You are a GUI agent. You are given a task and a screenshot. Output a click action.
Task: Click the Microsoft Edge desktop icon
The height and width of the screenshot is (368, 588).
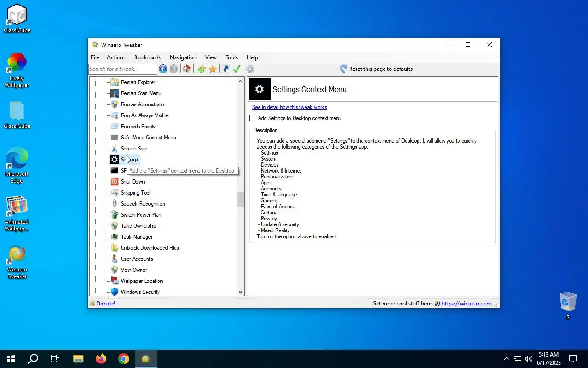17,166
